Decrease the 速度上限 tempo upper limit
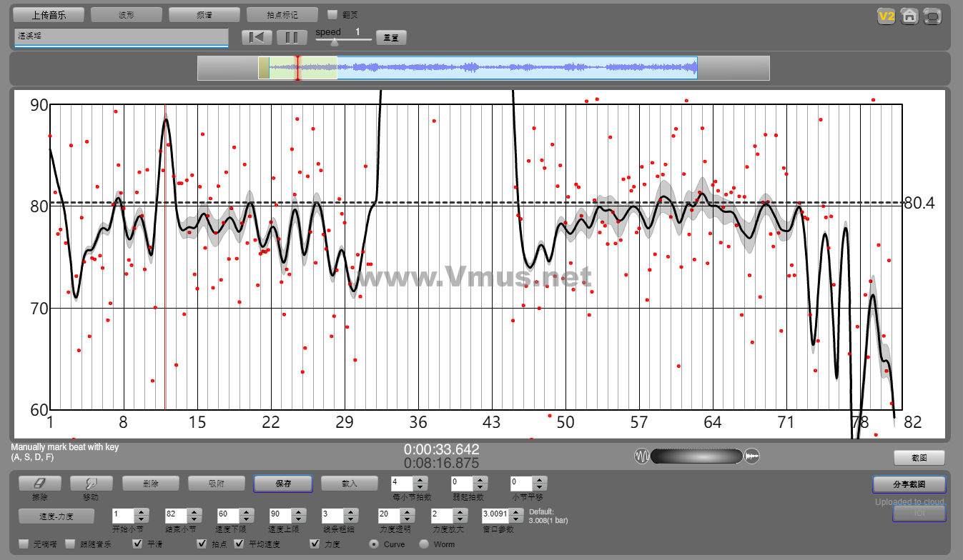The image size is (963, 560). [x=297, y=518]
